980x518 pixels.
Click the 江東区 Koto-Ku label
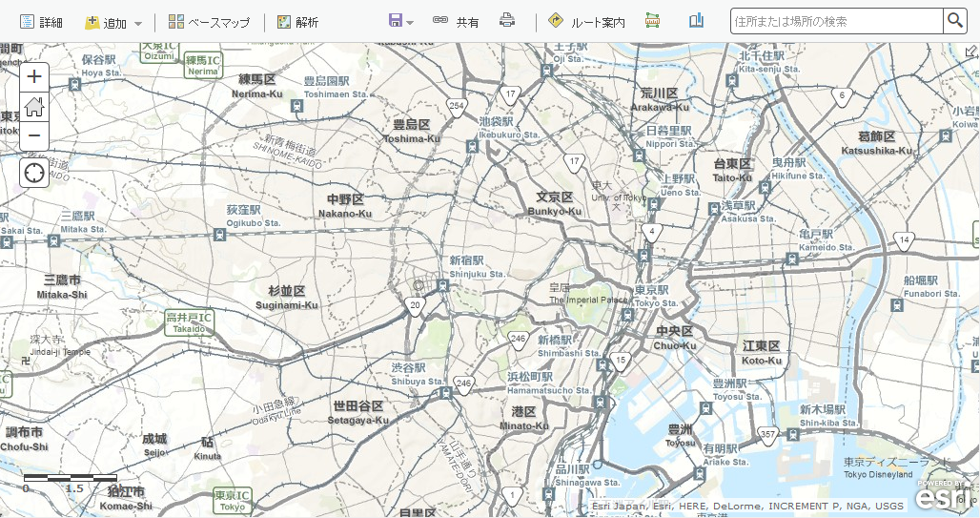[762, 353]
